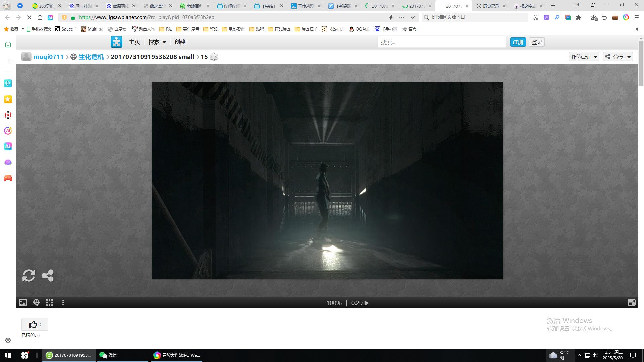Click the 15 pieces puzzle-piece icon
Image resolution: width=644 pixels, height=362 pixels.
pos(214,57)
